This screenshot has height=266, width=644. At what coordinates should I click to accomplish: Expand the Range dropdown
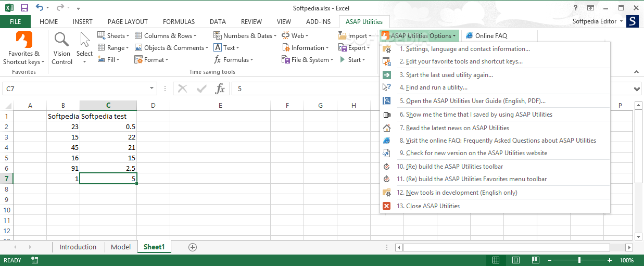pyautogui.click(x=113, y=48)
